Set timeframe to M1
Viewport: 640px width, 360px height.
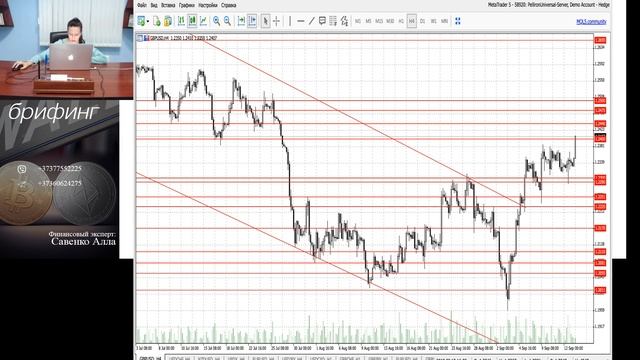(358, 21)
